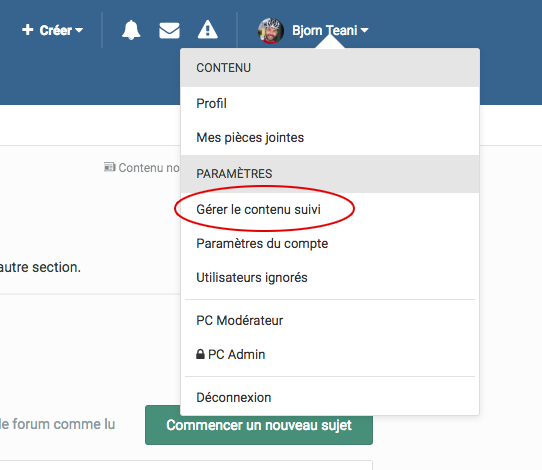Open the reports warning triangle icon
542x470 pixels.
(208, 30)
